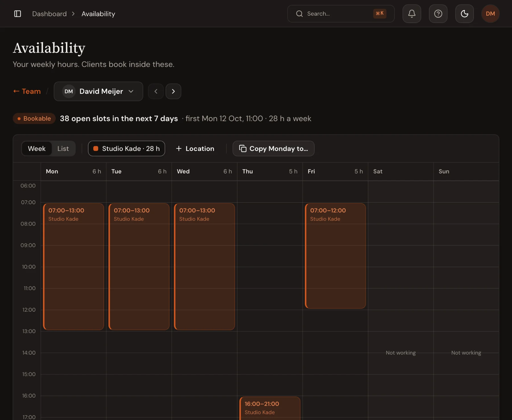This screenshot has height=420, width=512.
Task: Select the Mon column header
Action: coord(74,171)
